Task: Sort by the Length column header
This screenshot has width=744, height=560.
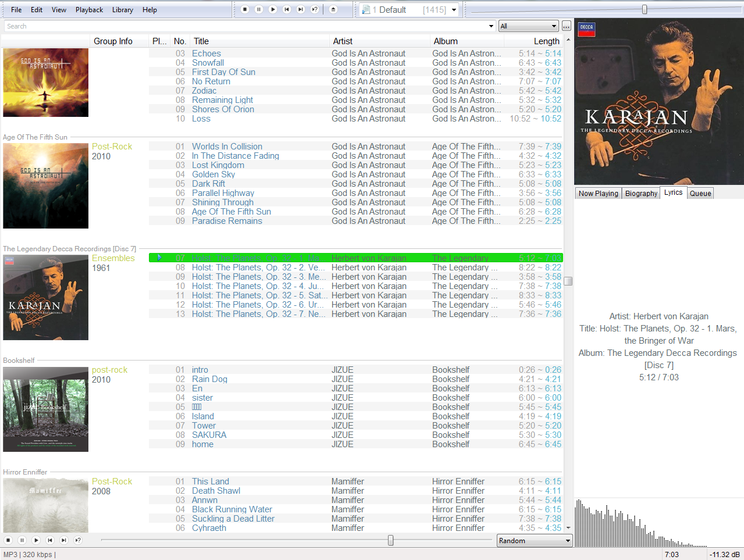Action: tap(533, 41)
